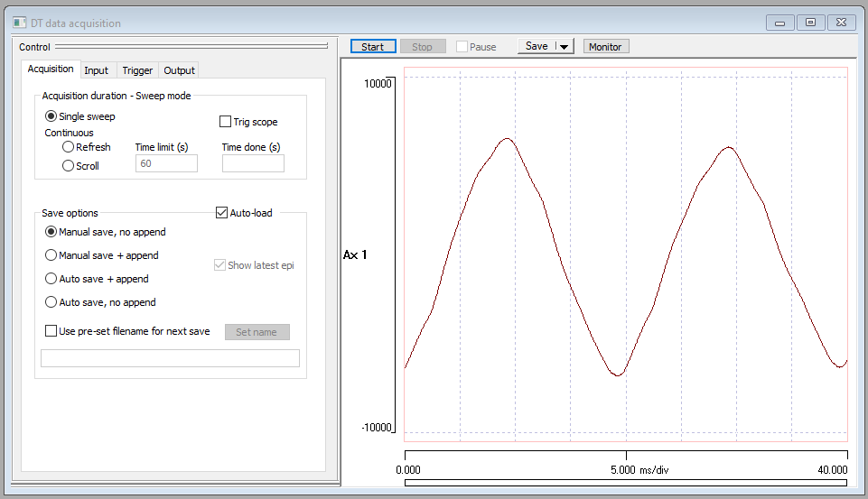Image resolution: width=868 pixels, height=499 pixels.
Task: Select the Single sweep radio button
Action: (51, 116)
